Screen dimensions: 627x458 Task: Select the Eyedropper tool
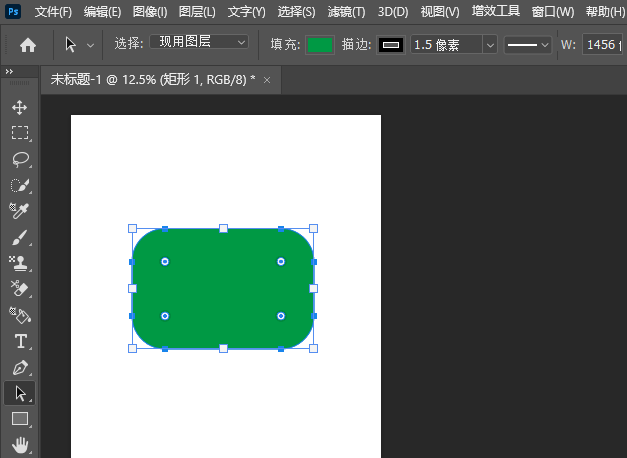(x=19, y=211)
